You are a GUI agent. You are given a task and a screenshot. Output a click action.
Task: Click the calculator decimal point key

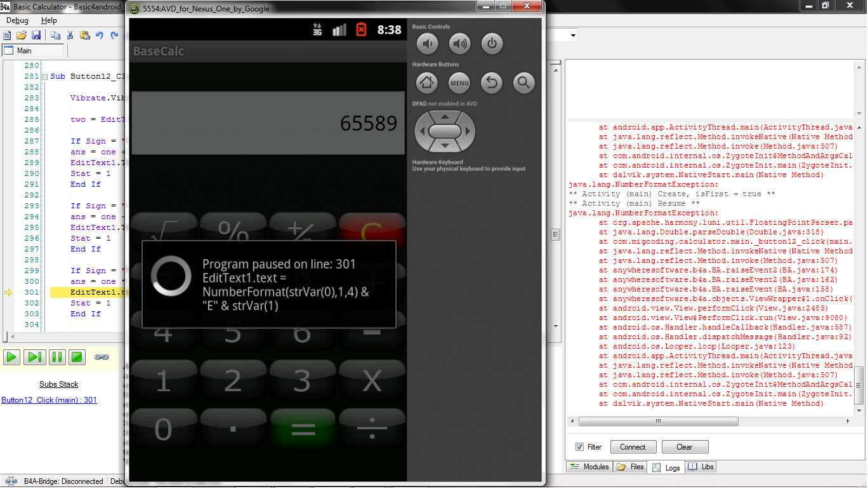pos(233,429)
